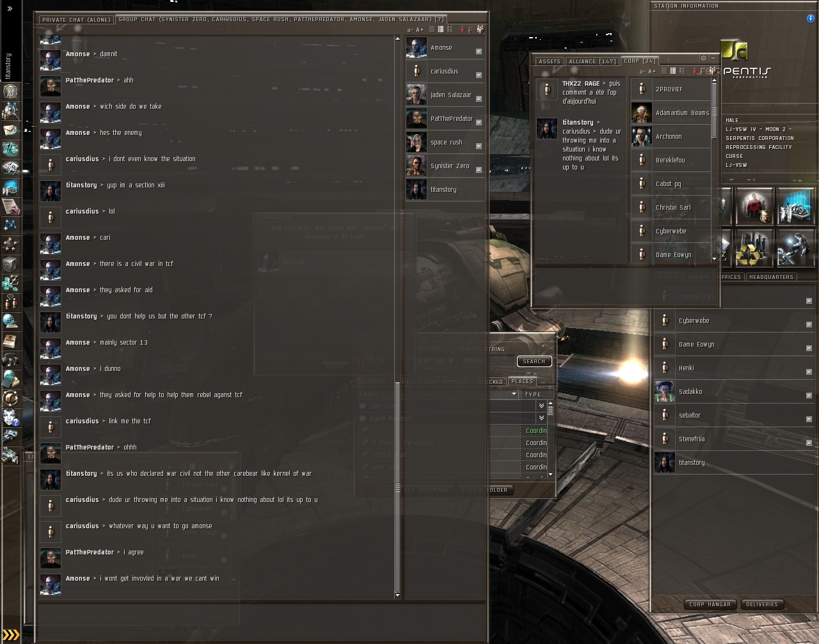Open the menu button beside jaden Salazaar
The width and height of the screenshot is (819, 644).
[x=479, y=98]
